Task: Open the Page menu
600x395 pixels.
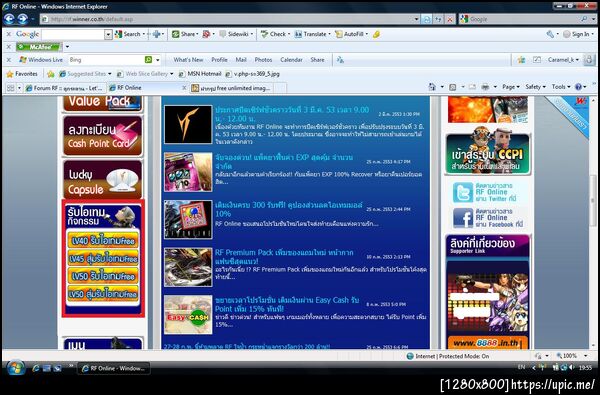Action: pos(511,87)
